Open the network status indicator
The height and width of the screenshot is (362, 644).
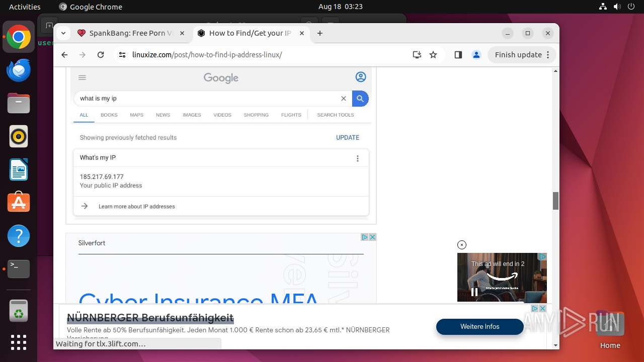coord(603,7)
